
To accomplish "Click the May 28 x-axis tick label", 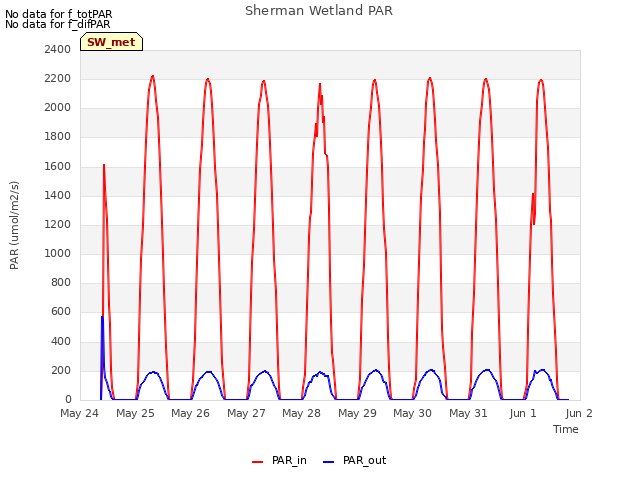I will [302, 413].
